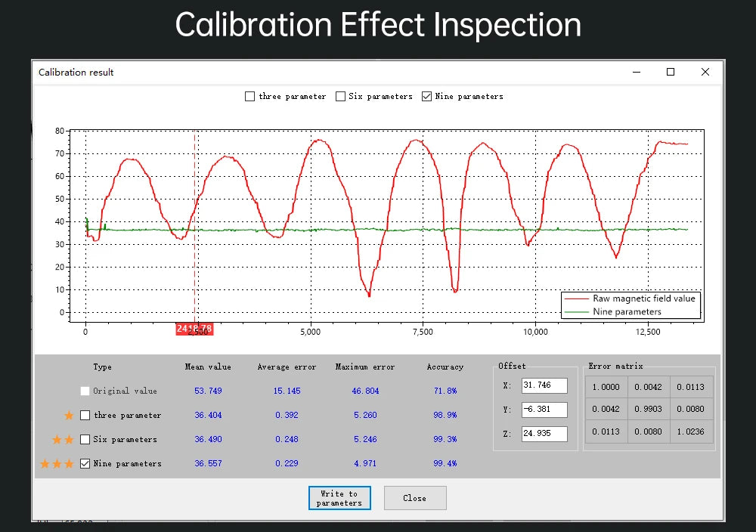Toggle the Six parameters row checkbox

(85, 439)
